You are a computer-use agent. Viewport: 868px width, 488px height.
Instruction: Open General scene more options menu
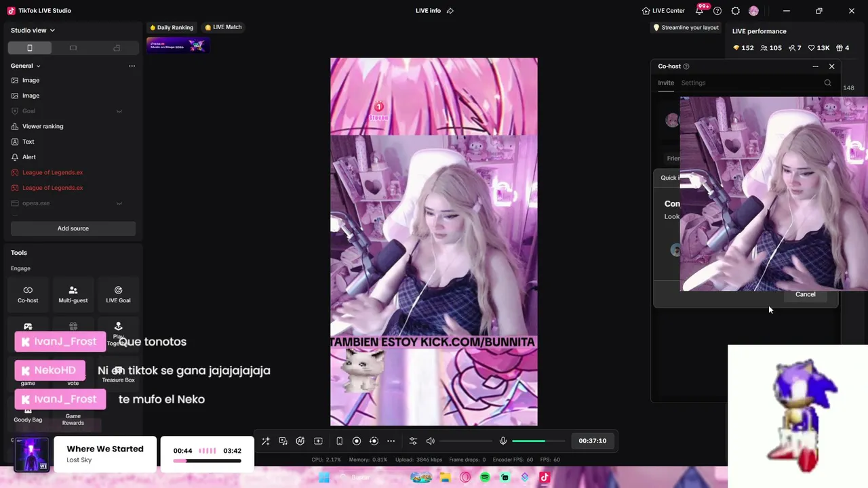coord(132,66)
